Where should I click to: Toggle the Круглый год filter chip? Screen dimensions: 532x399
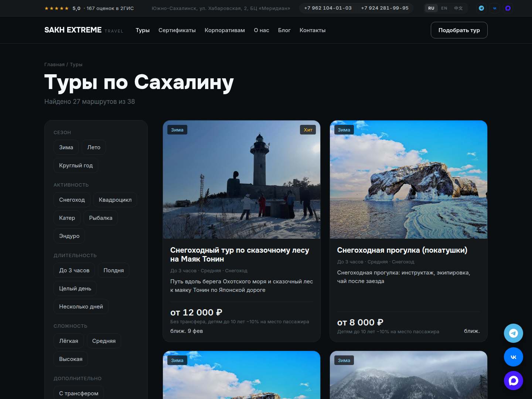coord(76,165)
